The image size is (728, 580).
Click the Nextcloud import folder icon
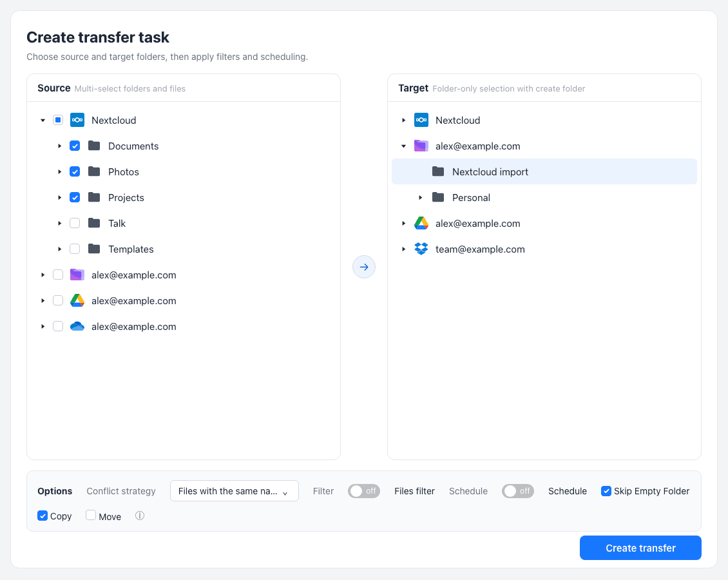(438, 172)
